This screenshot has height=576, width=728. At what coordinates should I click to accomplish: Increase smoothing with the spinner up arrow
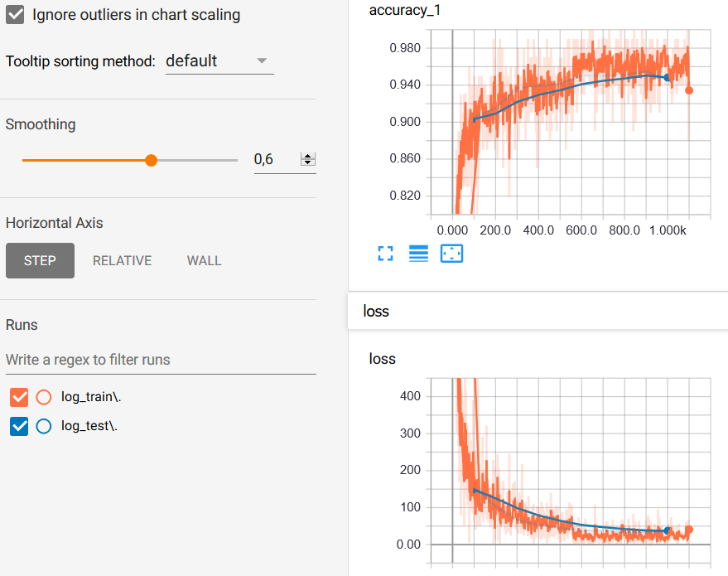tap(308, 156)
